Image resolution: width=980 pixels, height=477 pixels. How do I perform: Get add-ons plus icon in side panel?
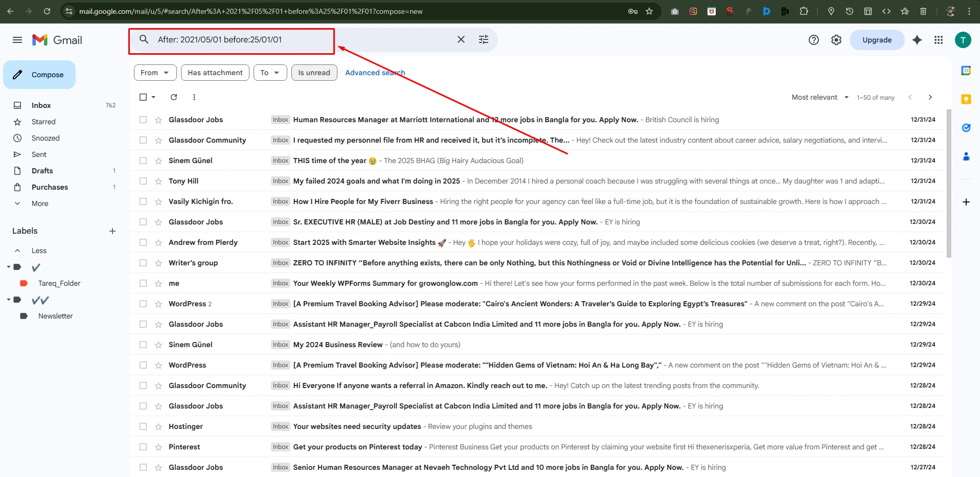point(966,202)
